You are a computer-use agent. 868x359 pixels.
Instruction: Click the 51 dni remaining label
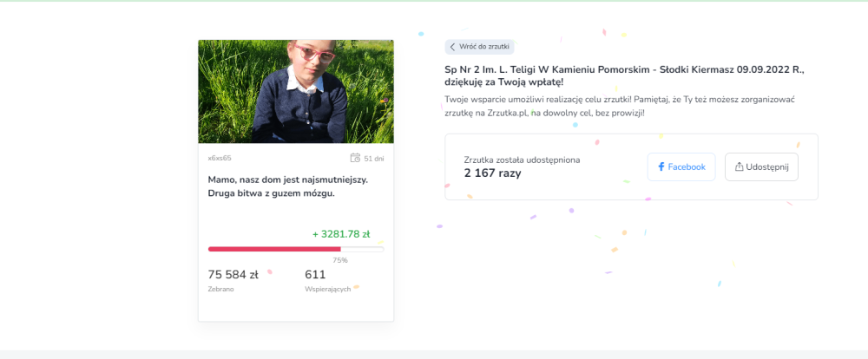(373, 159)
